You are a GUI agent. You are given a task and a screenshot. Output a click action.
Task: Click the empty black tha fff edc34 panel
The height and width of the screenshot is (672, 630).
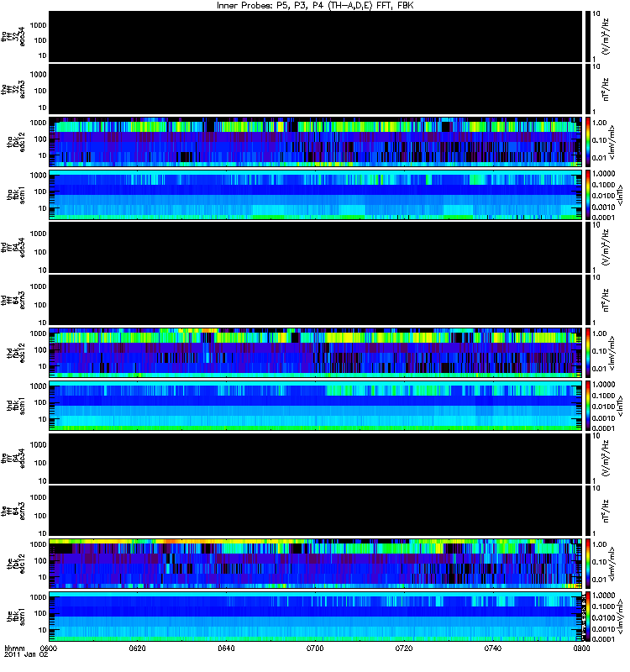pyautogui.click(x=315, y=36)
